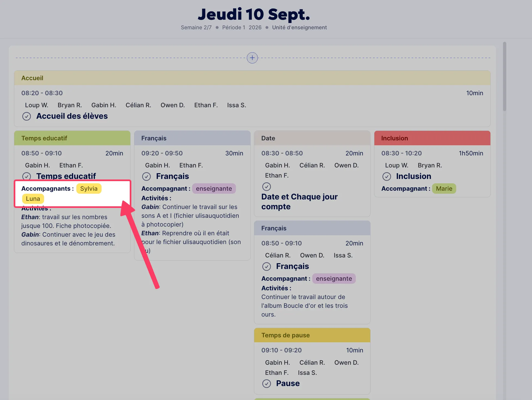Click the Unité d'enseignement label
The image size is (532, 400).
coord(299,27)
